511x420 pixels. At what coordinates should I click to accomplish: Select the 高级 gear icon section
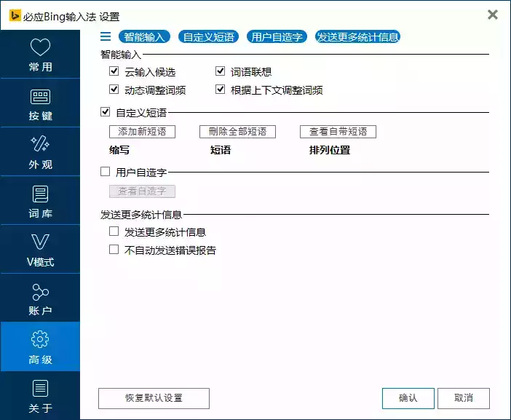(x=40, y=346)
